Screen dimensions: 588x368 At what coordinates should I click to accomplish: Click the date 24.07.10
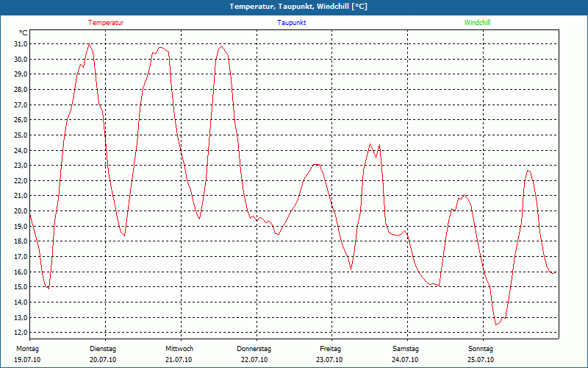point(405,360)
